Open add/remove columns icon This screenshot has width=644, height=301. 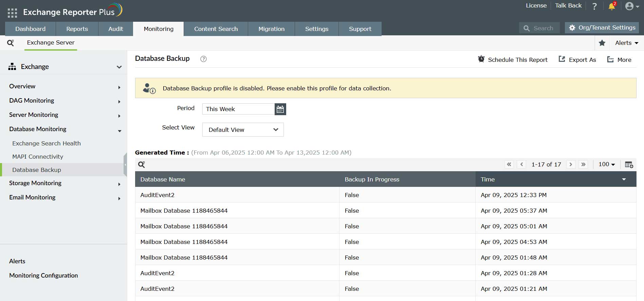pyautogui.click(x=629, y=164)
